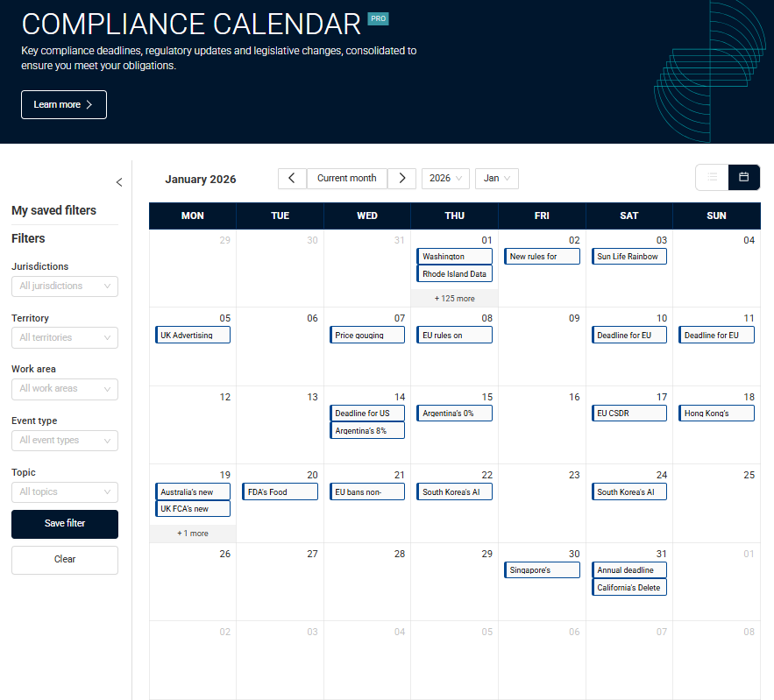
Task: Switch to calendar grid view
Action: coord(743,177)
